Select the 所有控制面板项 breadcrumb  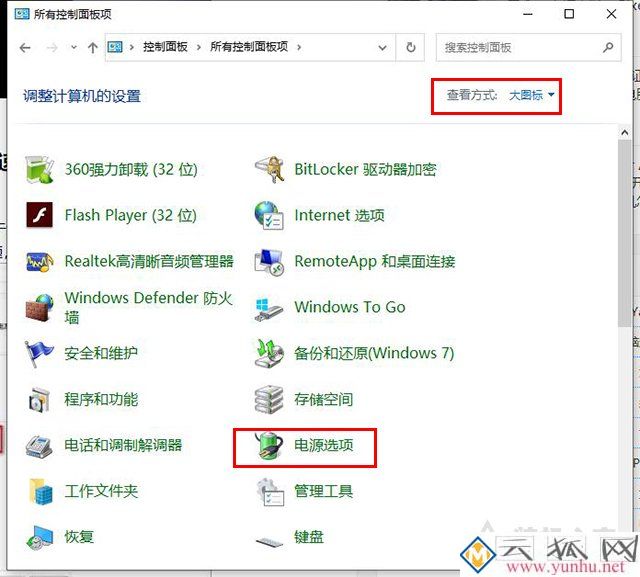(249, 47)
